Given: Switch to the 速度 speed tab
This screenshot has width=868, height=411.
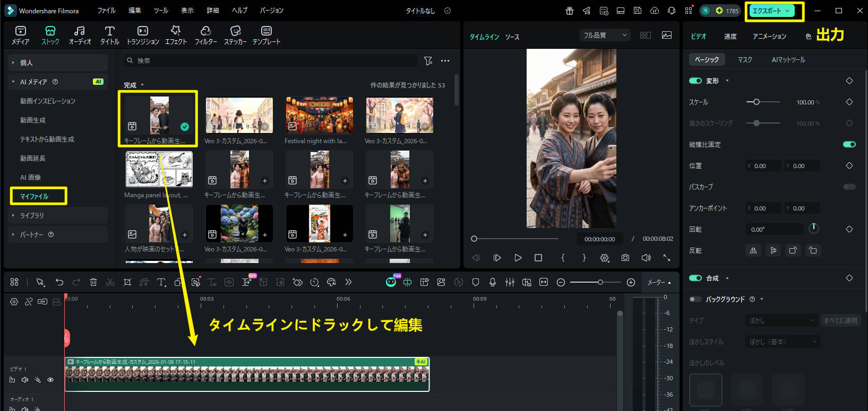Looking at the screenshot, I should click(730, 36).
